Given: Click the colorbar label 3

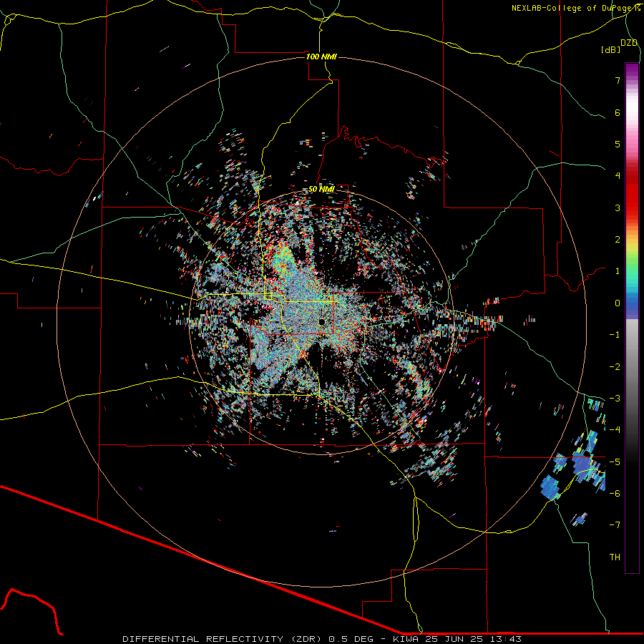Looking at the screenshot, I should pos(618,208).
